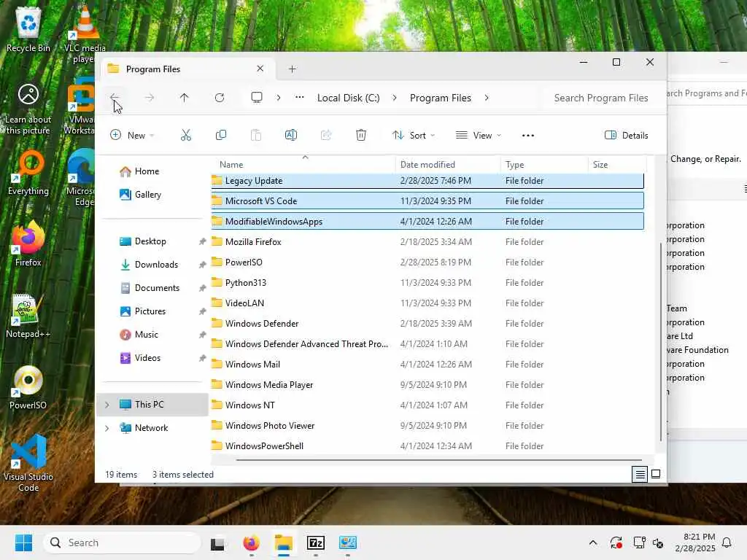Select the VideoLAN folder
The image size is (747, 560).
pos(427,303)
